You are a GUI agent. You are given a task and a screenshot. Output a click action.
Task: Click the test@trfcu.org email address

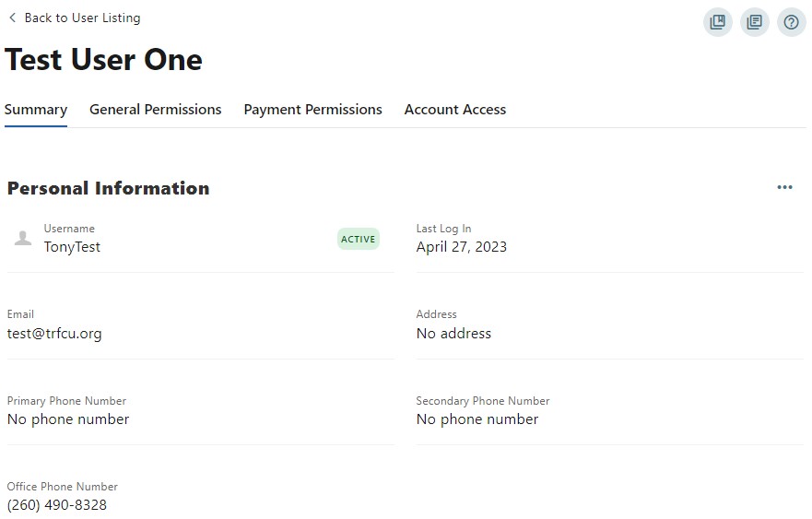click(54, 334)
